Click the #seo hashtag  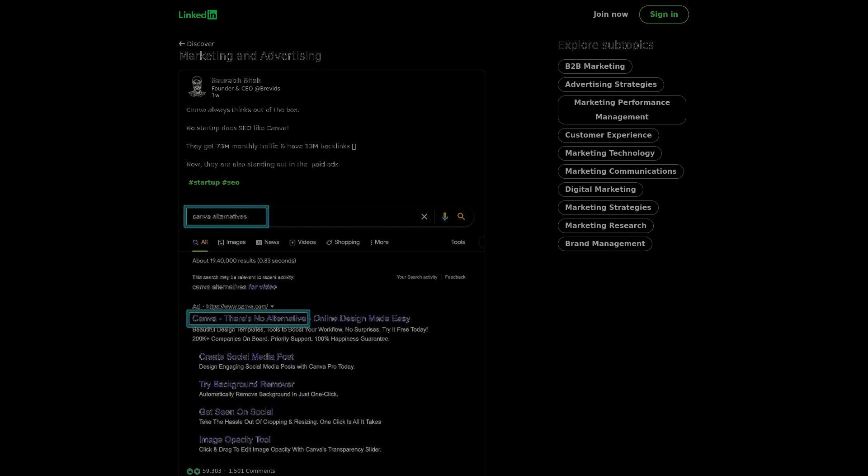coord(231,182)
